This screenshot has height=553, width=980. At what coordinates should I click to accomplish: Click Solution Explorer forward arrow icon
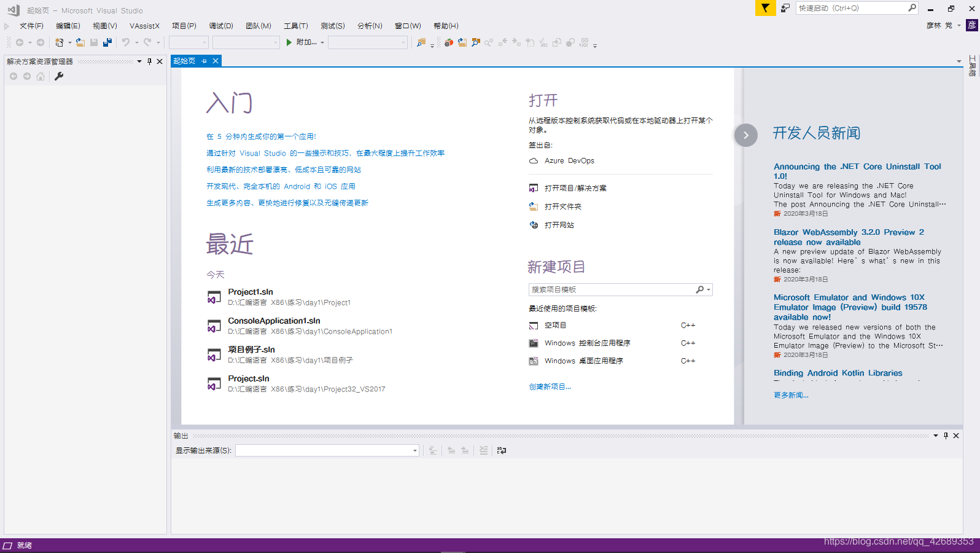[27, 76]
